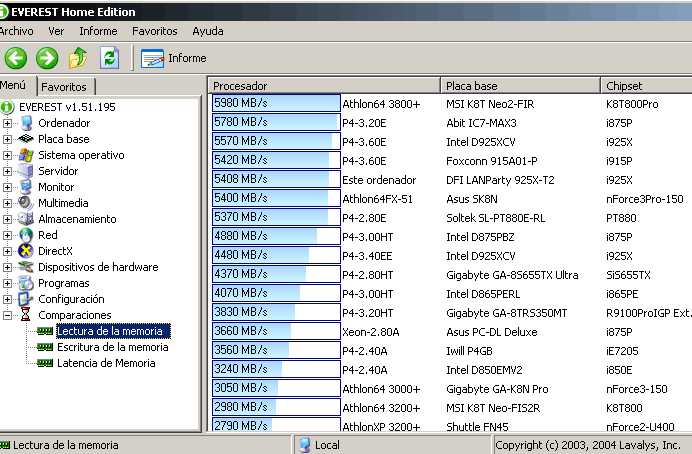Expand the DirectX tree node
The image size is (692, 454).
[x=7, y=251]
